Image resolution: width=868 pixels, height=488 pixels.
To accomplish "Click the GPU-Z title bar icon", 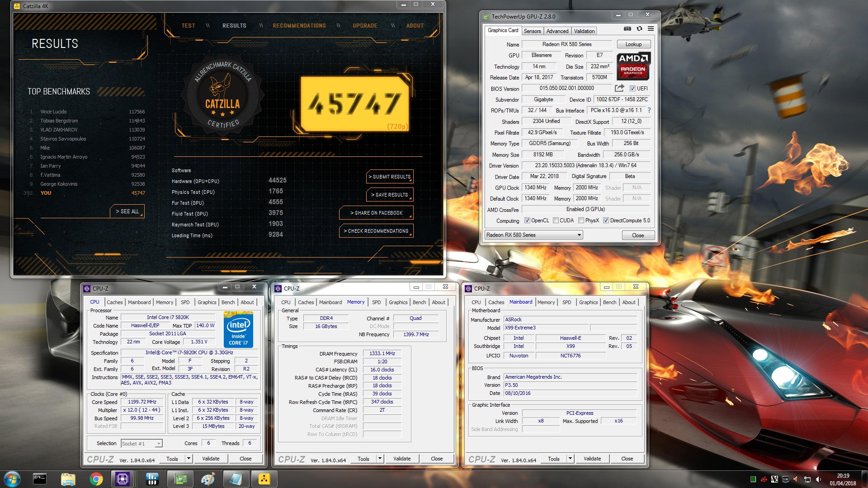I will tap(486, 17).
